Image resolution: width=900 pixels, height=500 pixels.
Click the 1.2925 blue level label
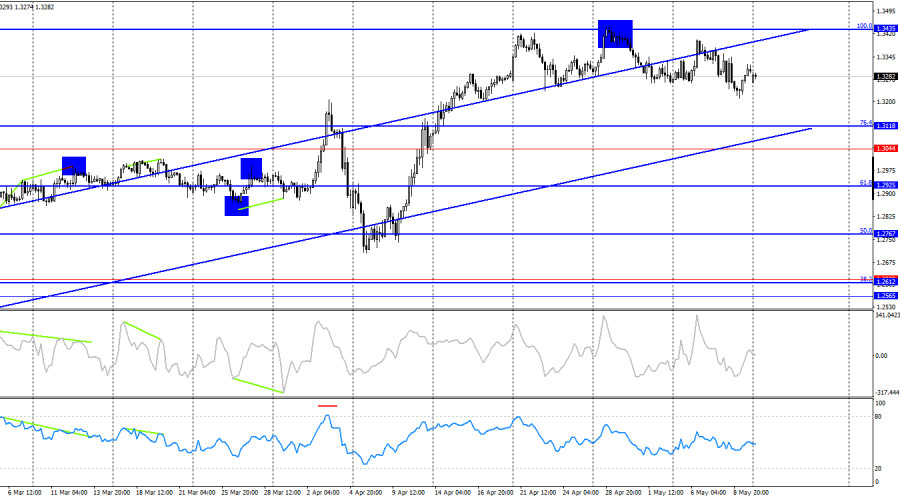[x=886, y=185]
